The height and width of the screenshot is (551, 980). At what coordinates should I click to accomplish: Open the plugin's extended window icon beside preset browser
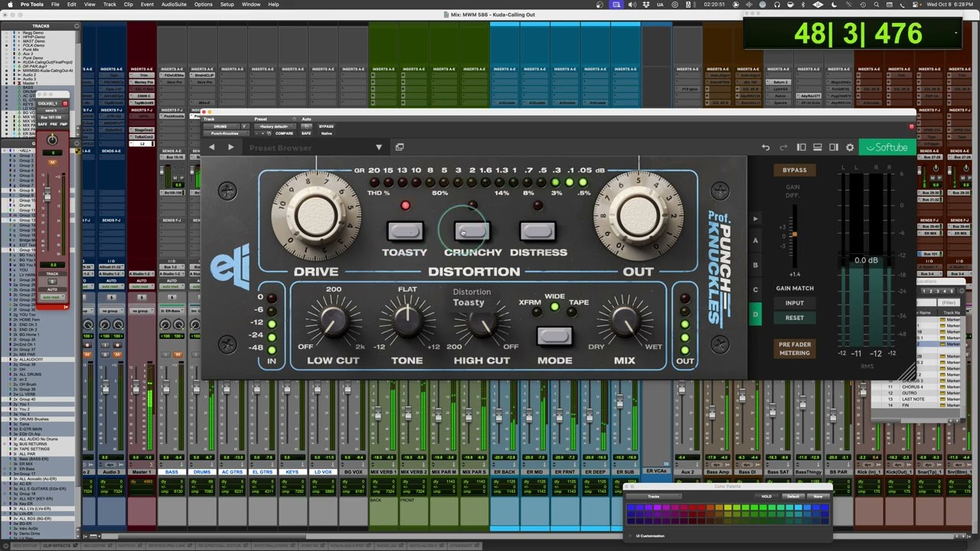tap(400, 147)
